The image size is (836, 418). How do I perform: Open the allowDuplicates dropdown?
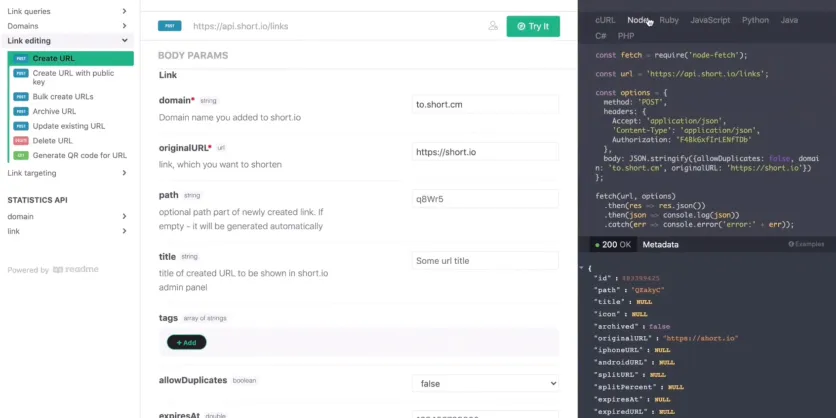click(x=485, y=383)
